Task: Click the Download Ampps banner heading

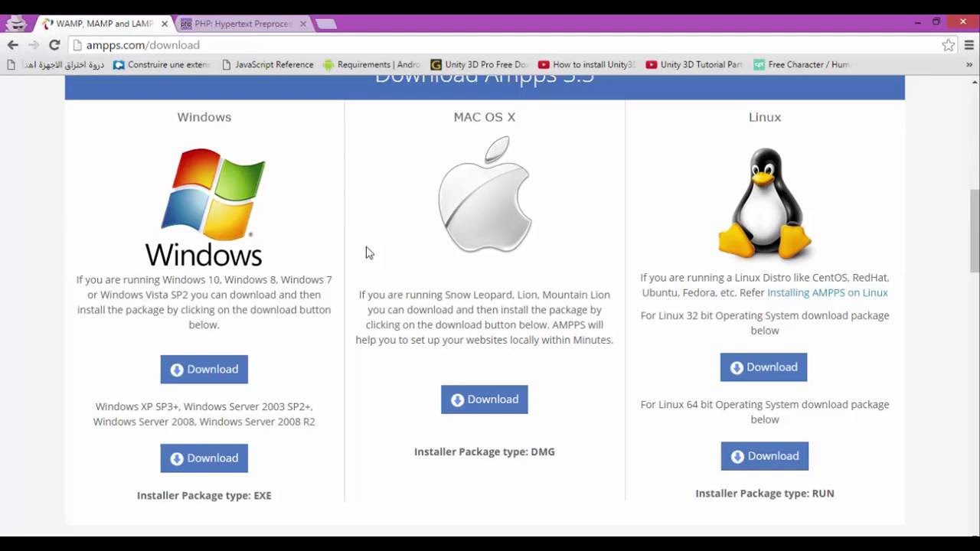Action: (x=485, y=78)
